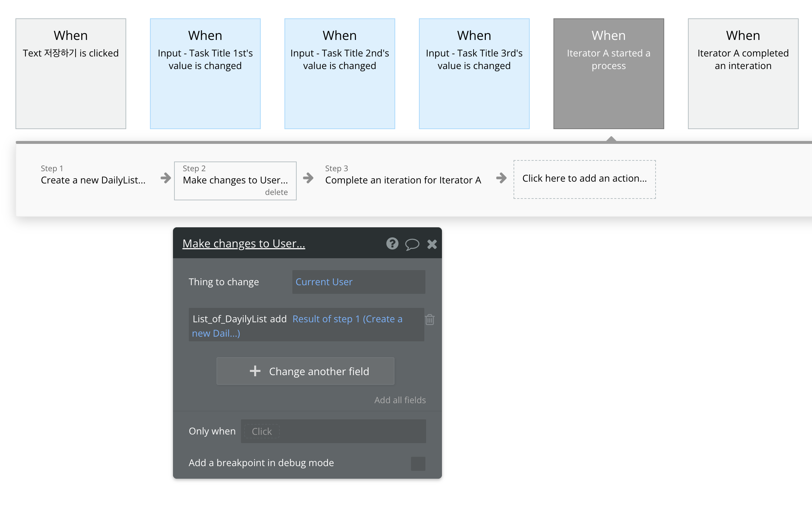
Task: Open the help question mark icon
Action: pos(392,244)
